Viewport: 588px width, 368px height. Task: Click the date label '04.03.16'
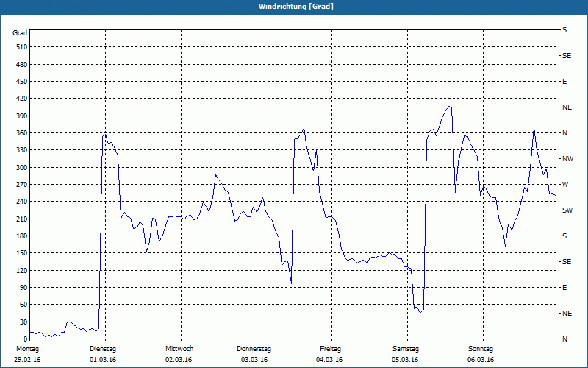pyautogui.click(x=329, y=360)
